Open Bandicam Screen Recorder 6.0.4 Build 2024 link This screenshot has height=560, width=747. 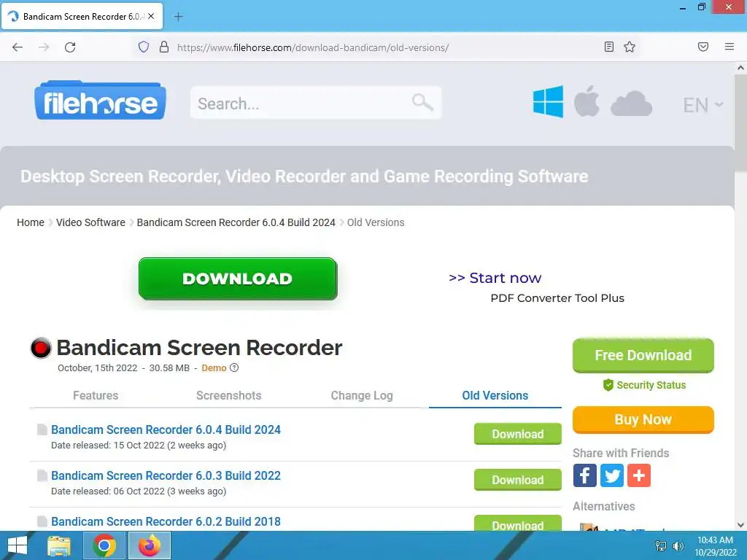click(166, 429)
